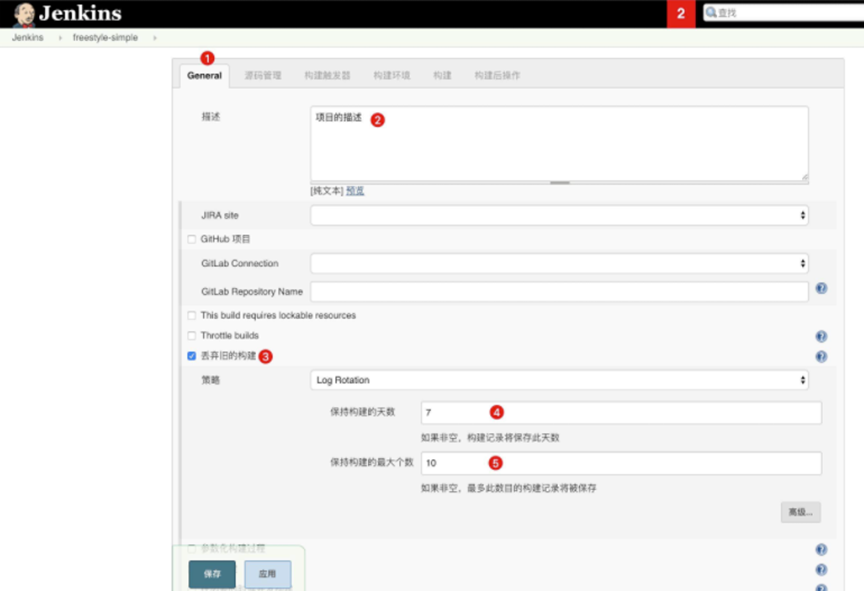Uncheck the 丢弃旧的构建 checkbox
Viewport: 864px width, 591px height.
[x=192, y=356]
